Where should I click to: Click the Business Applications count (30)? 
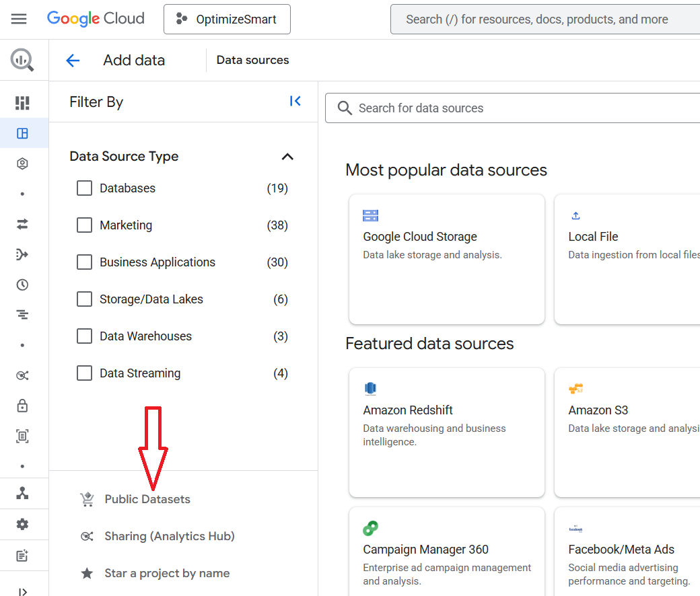[277, 262]
